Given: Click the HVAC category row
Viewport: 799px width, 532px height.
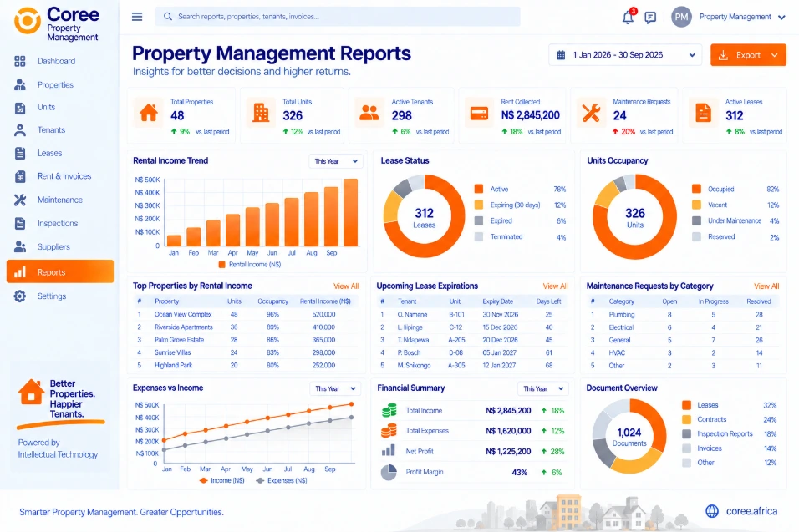Looking at the screenshot, I should (x=683, y=352).
